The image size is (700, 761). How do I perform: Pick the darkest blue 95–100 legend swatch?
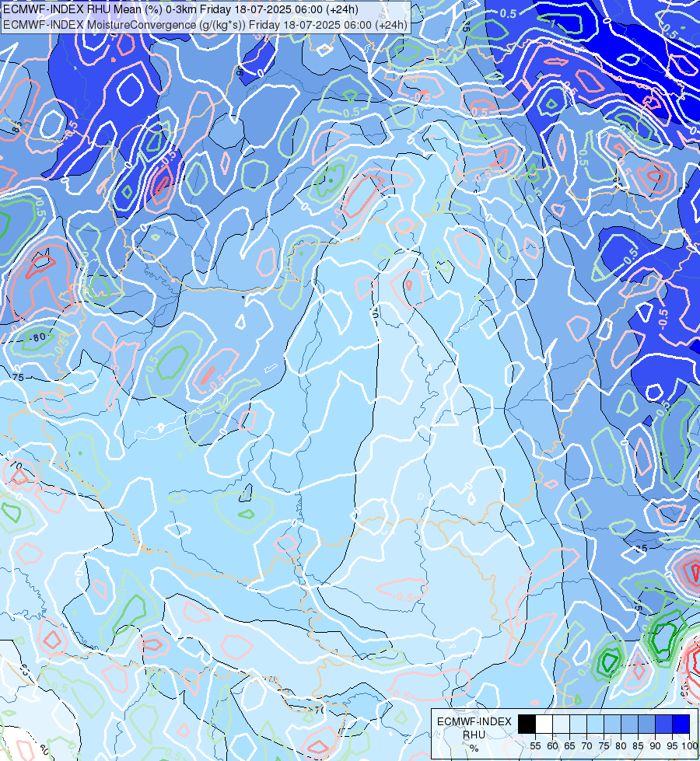(x=681, y=724)
